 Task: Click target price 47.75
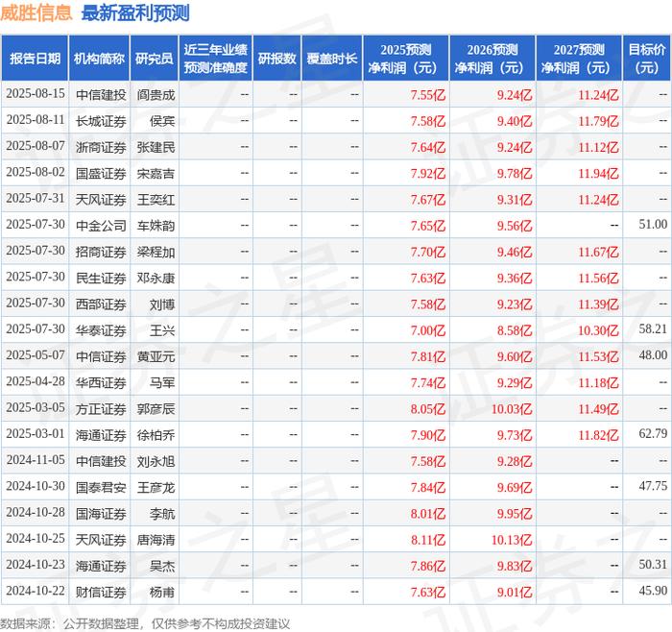(x=653, y=486)
